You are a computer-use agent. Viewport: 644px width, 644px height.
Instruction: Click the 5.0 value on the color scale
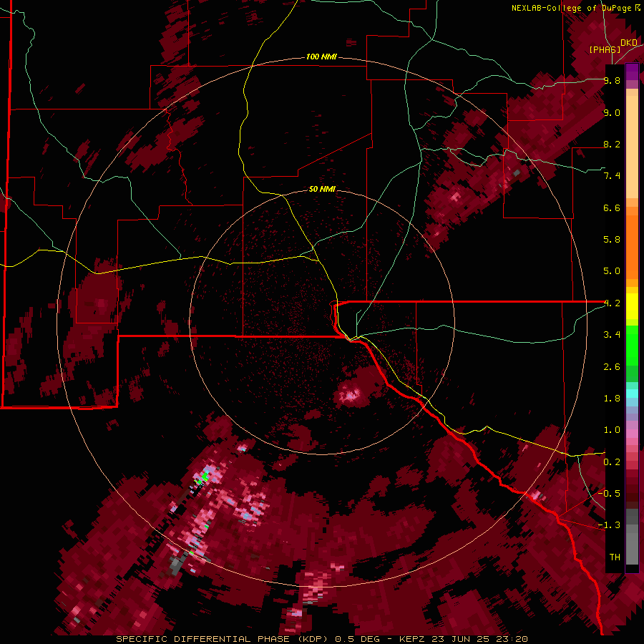point(612,271)
